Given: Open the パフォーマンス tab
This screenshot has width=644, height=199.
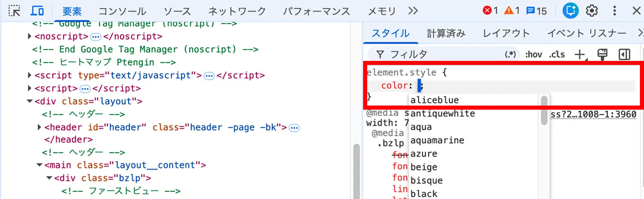Looking at the screenshot, I should click(x=316, y=11).
